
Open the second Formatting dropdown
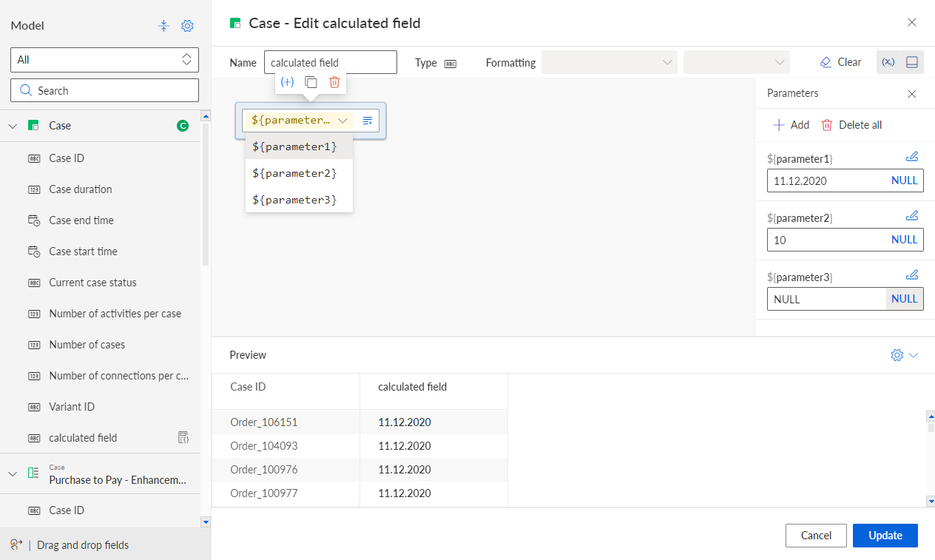tap(737, 62)
